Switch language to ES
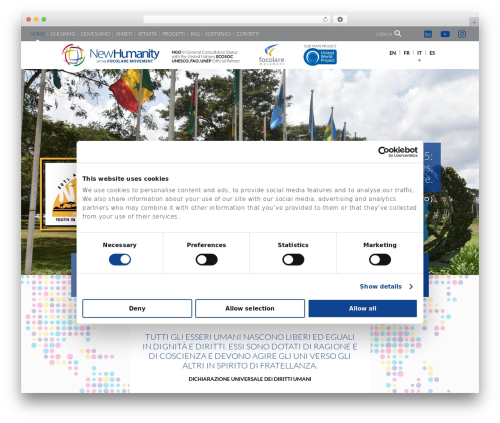 (432, 53)
